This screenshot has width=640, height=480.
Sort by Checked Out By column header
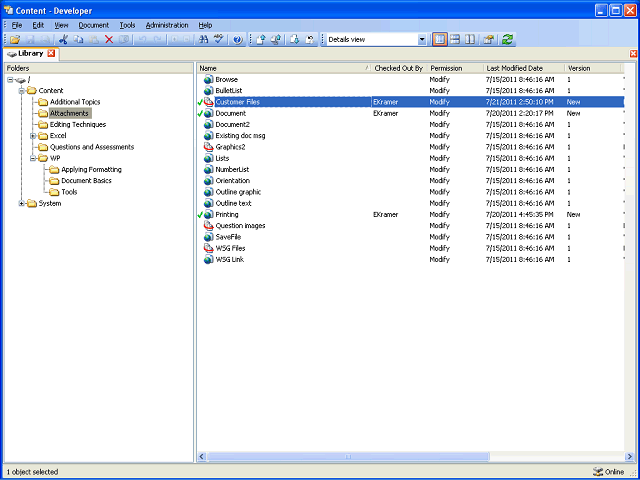pyautogui.click(x=399, y=68)
